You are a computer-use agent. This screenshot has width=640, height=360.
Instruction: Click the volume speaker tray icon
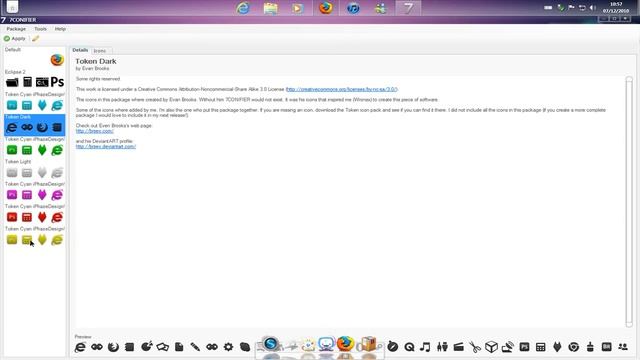tap(592, 8)
